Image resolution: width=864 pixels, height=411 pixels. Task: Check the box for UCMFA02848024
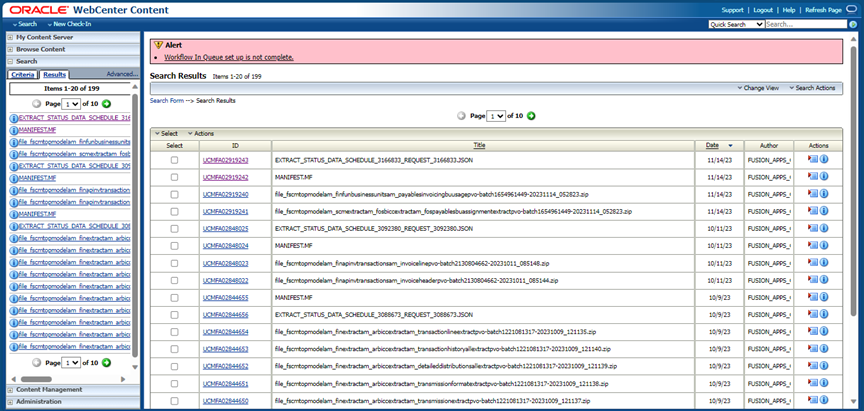pos(174,246)
